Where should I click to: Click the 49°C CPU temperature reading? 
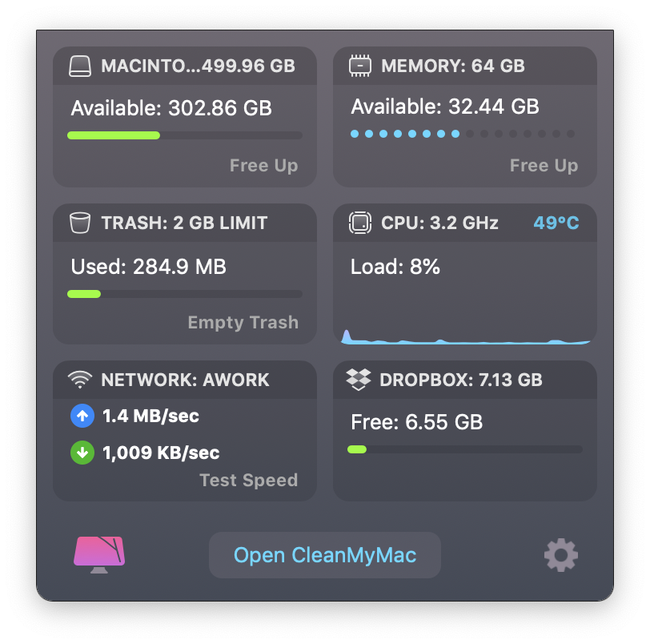556,223
